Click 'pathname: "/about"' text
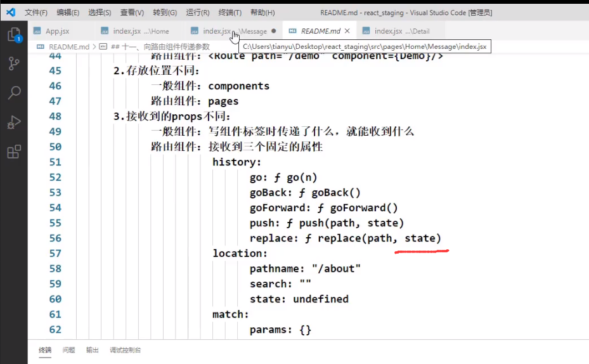Image resolution: width=589 pixels, height=364 pixels. point(305,269)
